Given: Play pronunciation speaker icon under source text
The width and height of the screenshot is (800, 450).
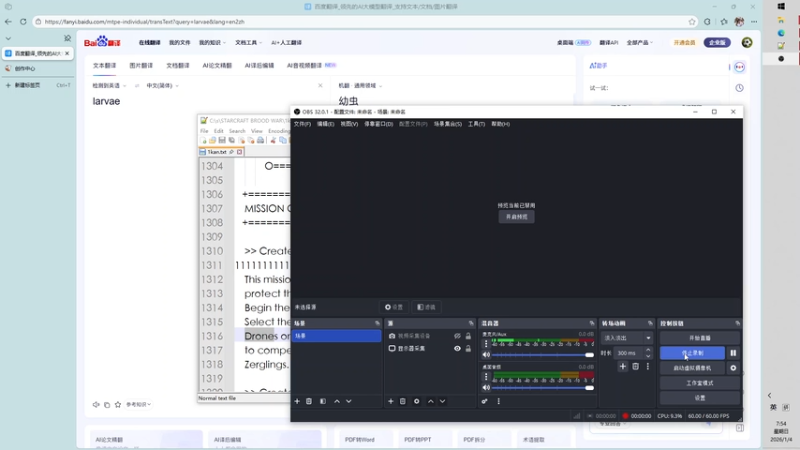Looking at the screenshot, I should coord(96,405).
